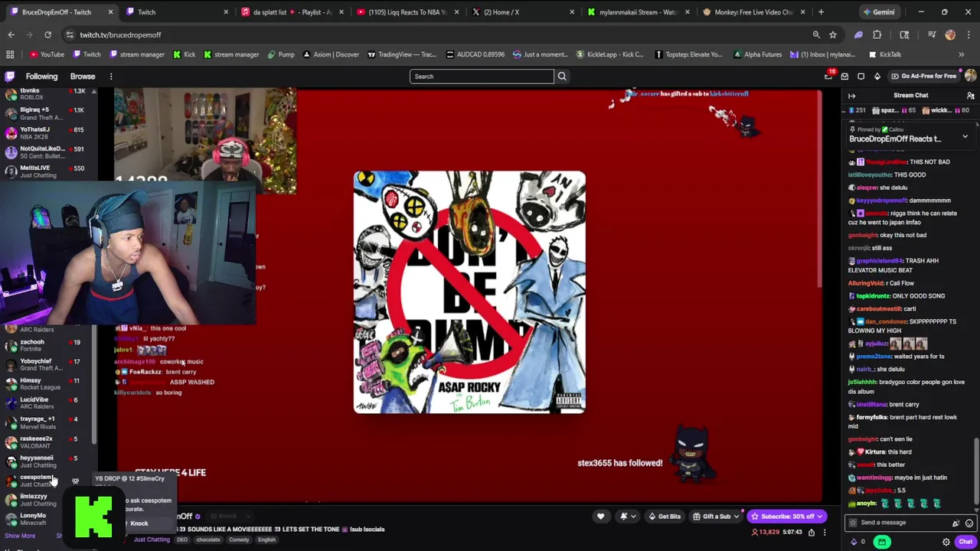Open the green rewards button below chat
Screen dimensions: 980x551
pyautogui.click(x=882, y=542)
